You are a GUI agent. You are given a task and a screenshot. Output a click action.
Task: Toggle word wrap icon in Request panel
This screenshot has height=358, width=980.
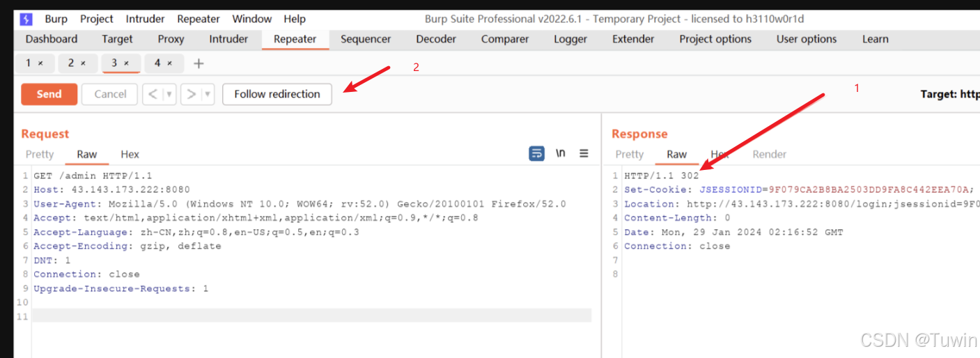coord(536,154)
